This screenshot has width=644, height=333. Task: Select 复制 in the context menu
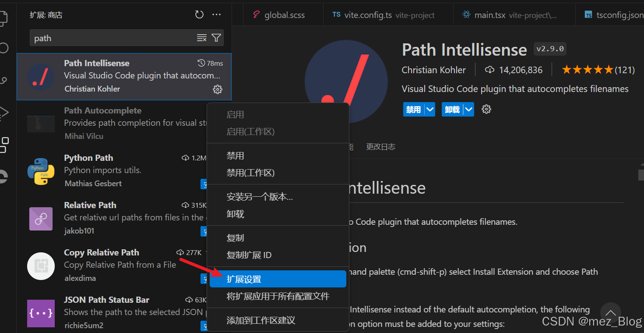pyautogui.click(x=278, y=238)
